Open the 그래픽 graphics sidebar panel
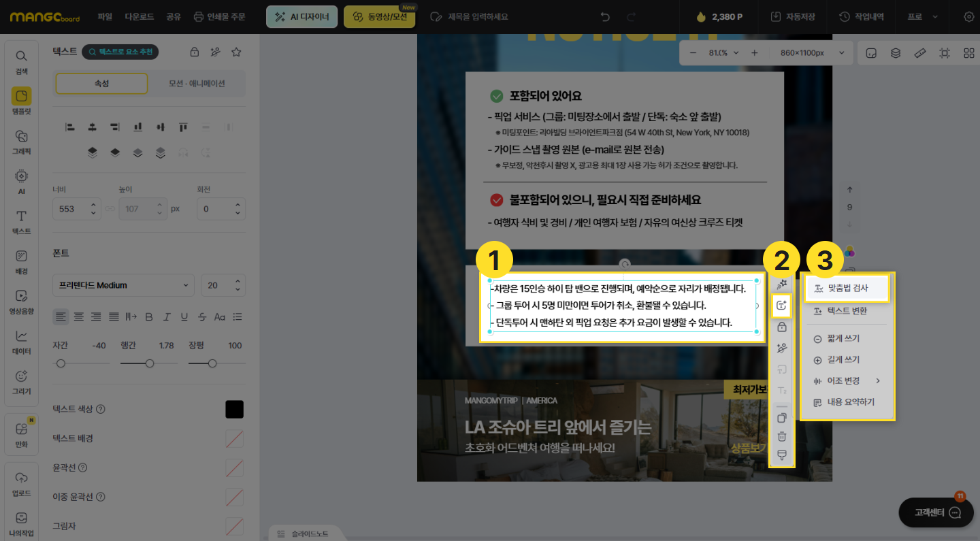 tap(21, 141)
